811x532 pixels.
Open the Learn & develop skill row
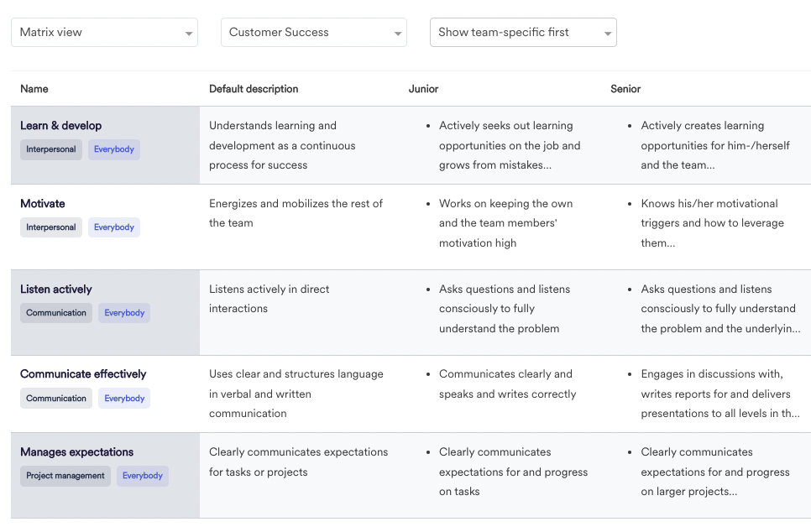(59, 125)
